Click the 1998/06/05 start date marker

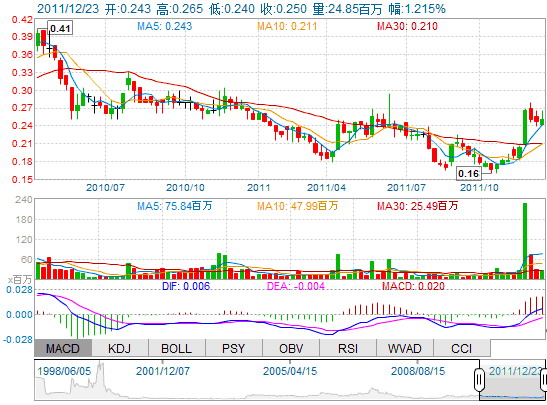coord(64,371)
